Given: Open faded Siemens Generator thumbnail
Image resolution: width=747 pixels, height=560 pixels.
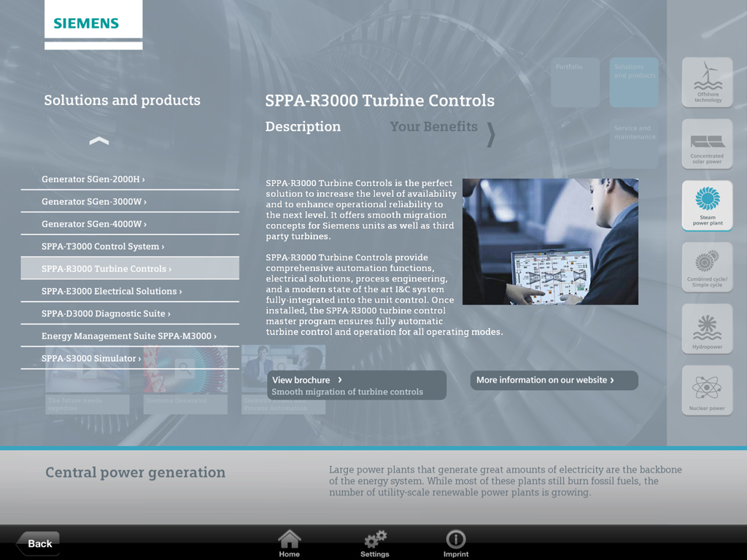Looking at the screenshot, I should pyautogui.click(x=185, y=380).
